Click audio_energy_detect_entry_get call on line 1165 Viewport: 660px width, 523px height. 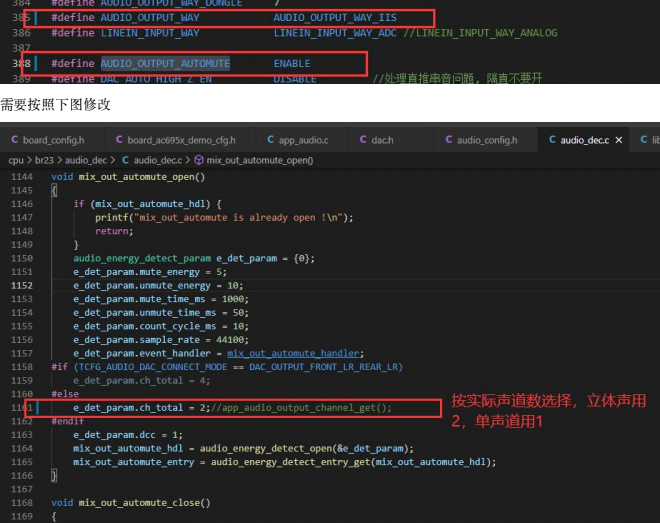click(353, 462)
